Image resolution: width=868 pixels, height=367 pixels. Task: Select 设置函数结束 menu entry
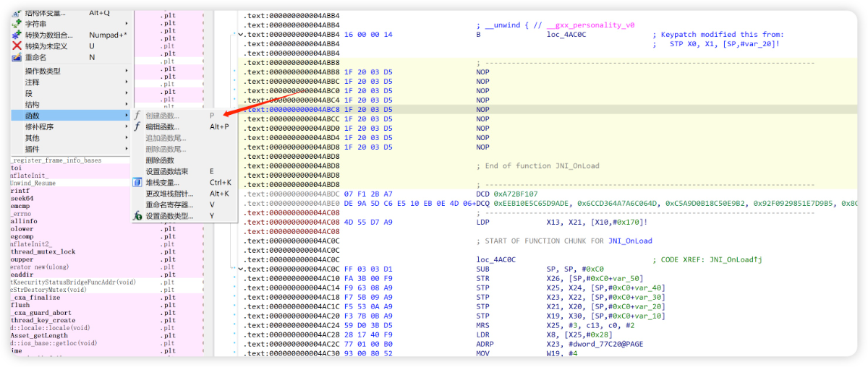point(167,171)
